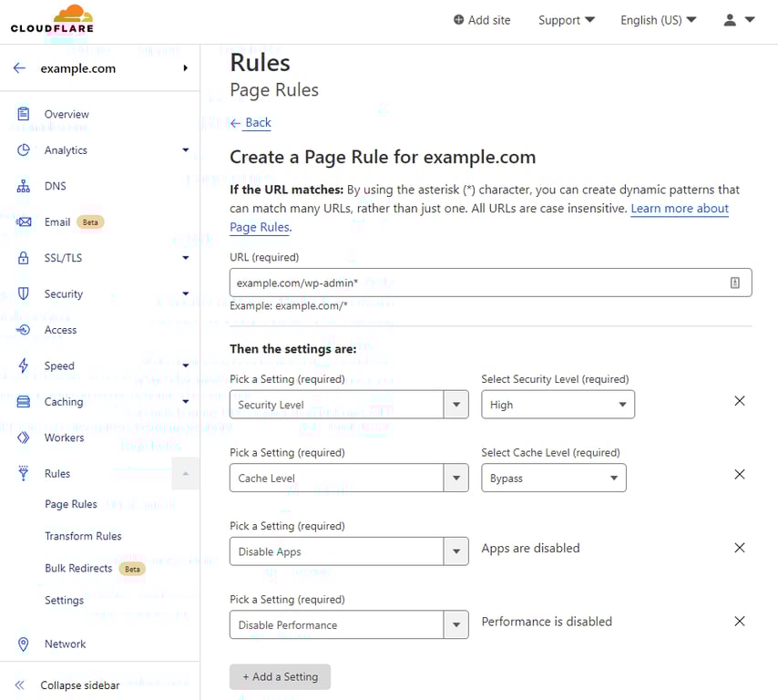Select the Overview sidebar icon
Screen dimensions: 778x700
click(x=25, y=114)
